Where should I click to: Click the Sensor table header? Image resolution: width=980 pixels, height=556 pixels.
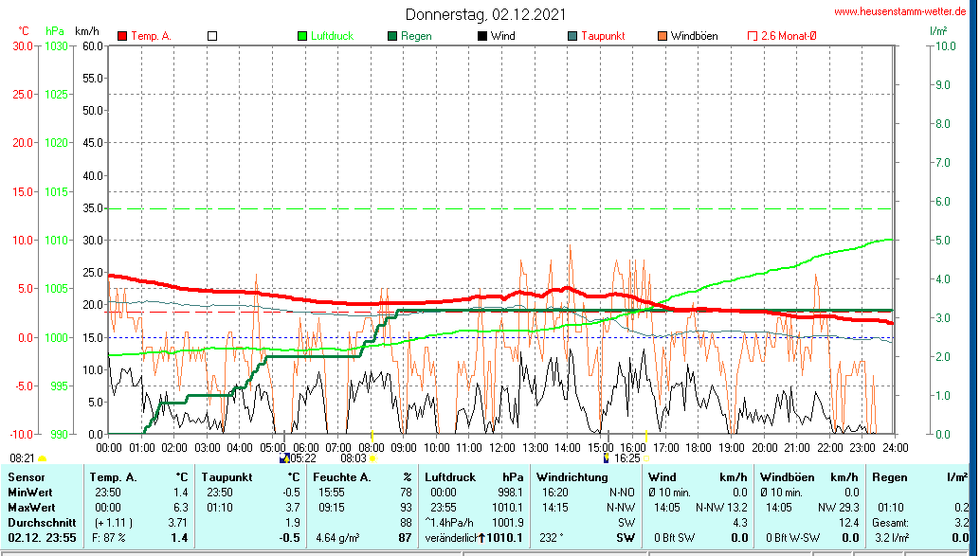click(x=27, y=477)
